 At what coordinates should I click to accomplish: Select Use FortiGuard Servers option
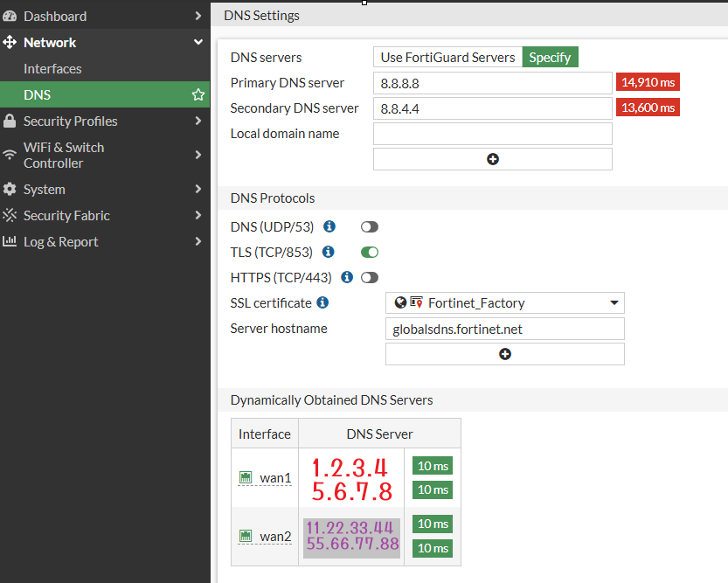[x=447, y=57]
